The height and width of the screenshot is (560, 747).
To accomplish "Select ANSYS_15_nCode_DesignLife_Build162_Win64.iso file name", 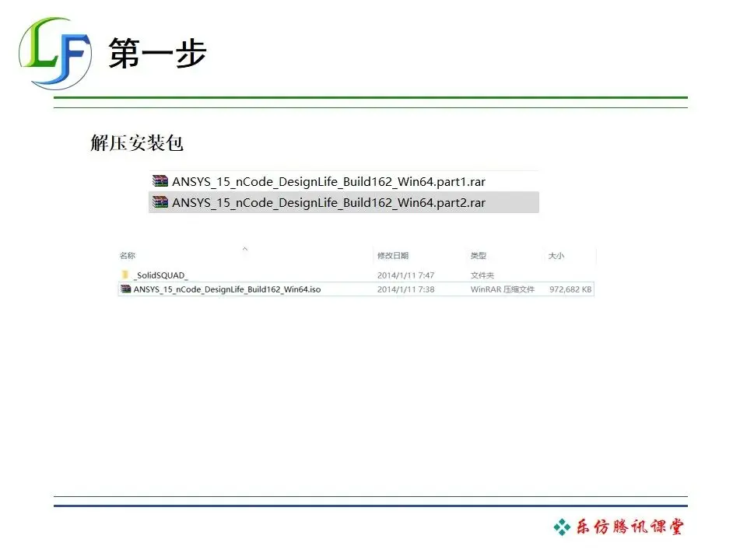I will tap(227, 289).
